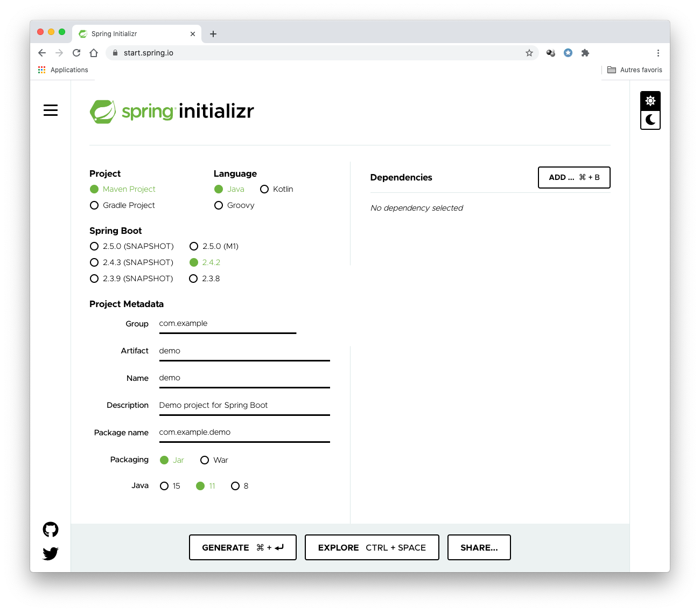Choose Groovy as the language

(x=234, y=205)
